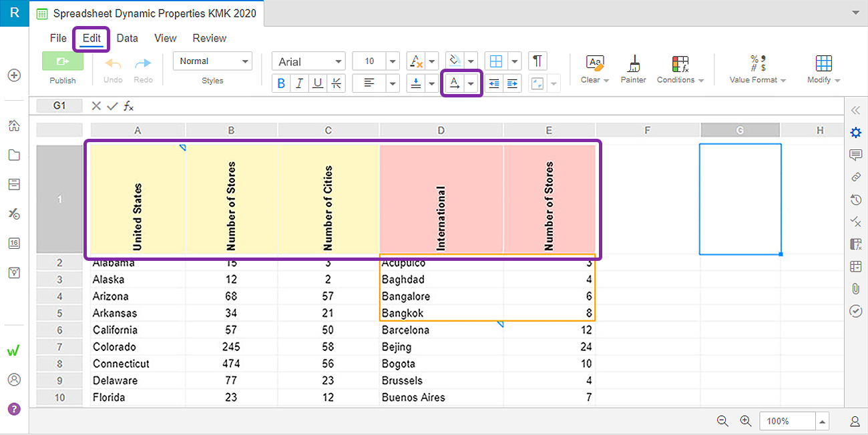Open the vertical alignment dropdown arrow

tap(432, 83)
